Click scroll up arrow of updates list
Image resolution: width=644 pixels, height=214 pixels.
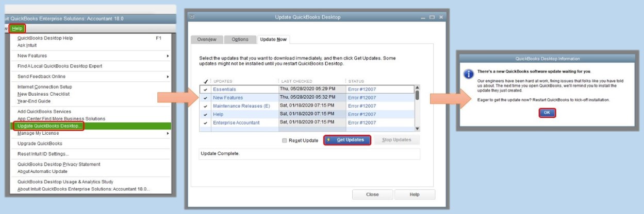pyautogui.click(x=417, y=87)
